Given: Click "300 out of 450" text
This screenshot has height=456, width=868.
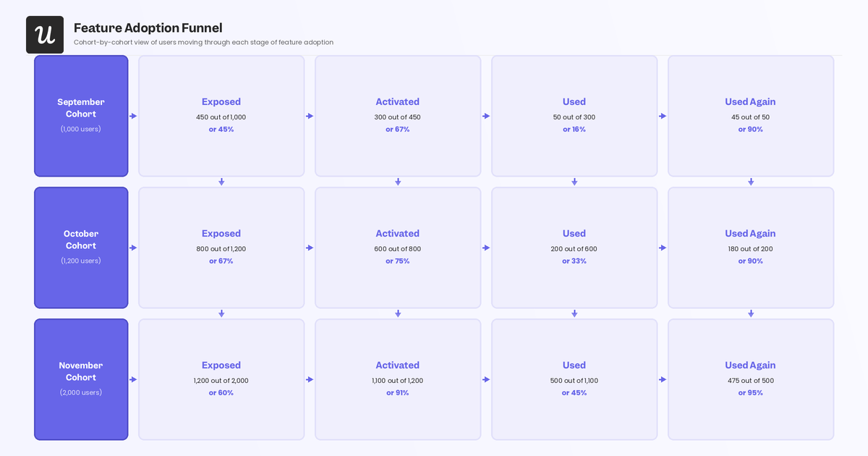Looking at the screenshot, I should coord(398,117).
